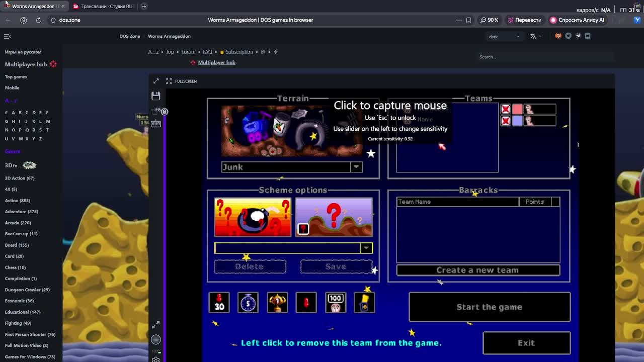Image resolution: width=644 pixels, height=362 pixels.
Task: Open the emulator settings gear icon
Action: click(x=156, y=358)
